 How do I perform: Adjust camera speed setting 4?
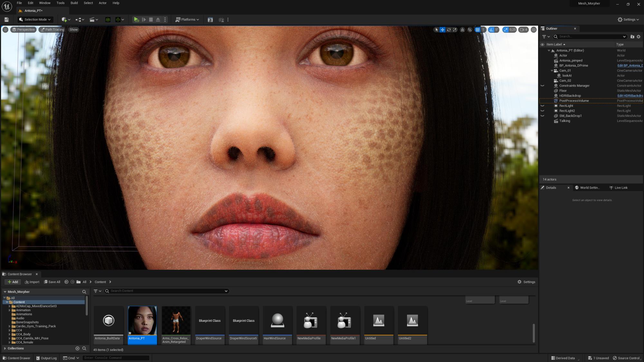(x=524, y=30)
